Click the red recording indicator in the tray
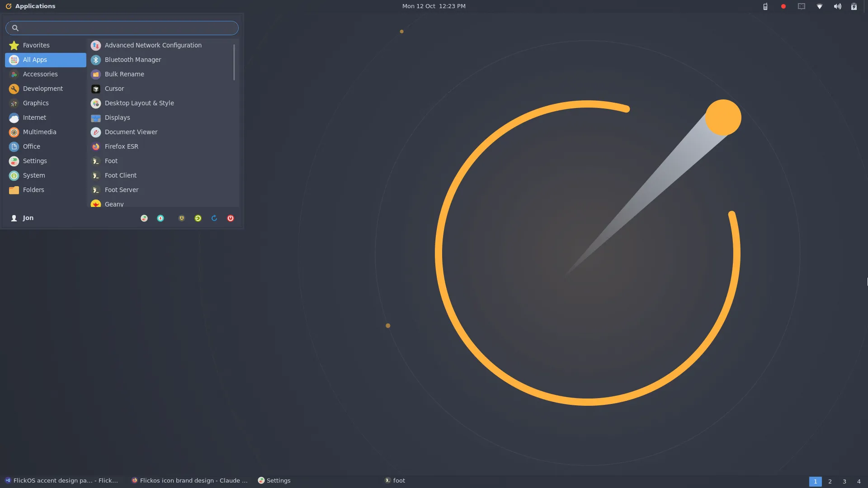 [x=783, y=6]
